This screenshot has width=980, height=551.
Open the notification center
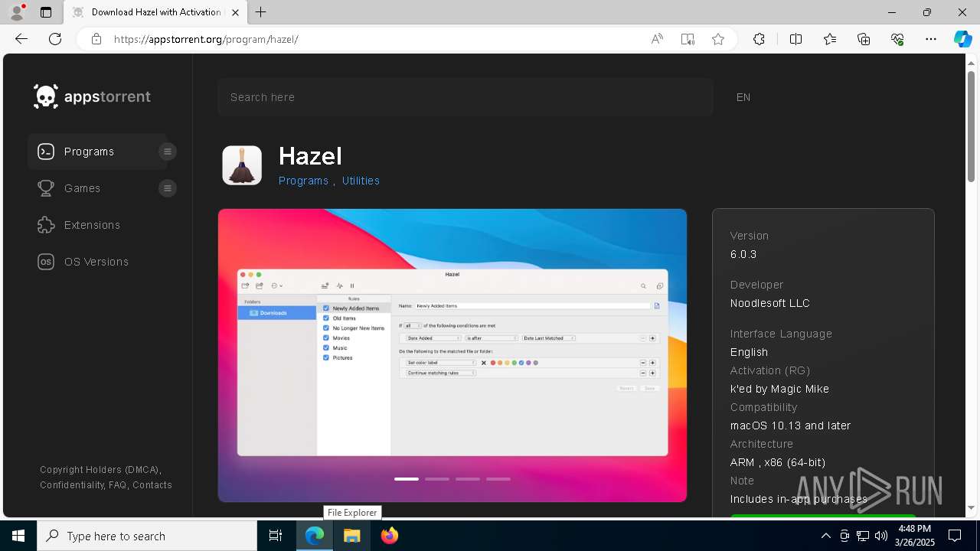tap(955, 536)
